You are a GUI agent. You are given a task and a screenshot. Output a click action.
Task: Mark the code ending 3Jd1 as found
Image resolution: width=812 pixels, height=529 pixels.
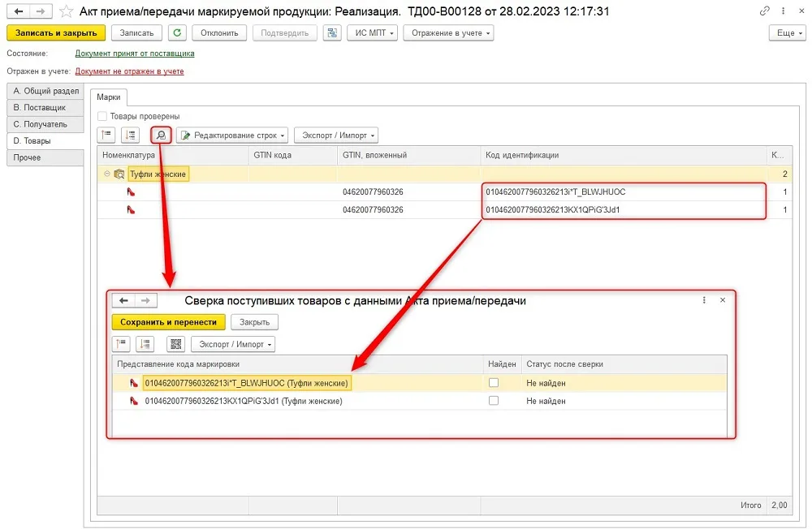click(494, 401)
